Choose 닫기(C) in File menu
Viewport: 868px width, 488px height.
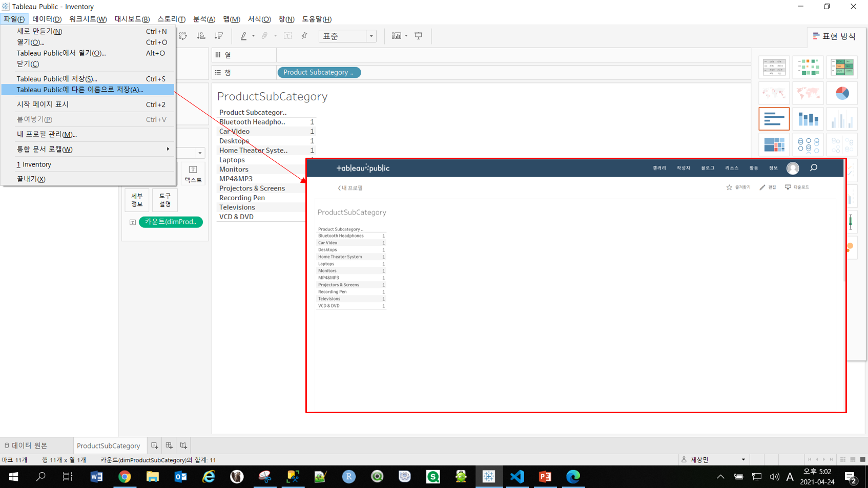pos(88,63)
